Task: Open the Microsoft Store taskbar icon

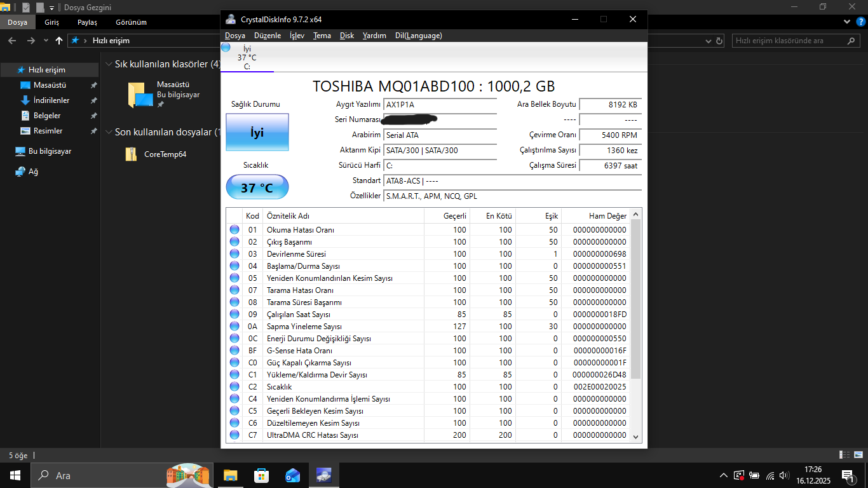Action: pos(261,475)
